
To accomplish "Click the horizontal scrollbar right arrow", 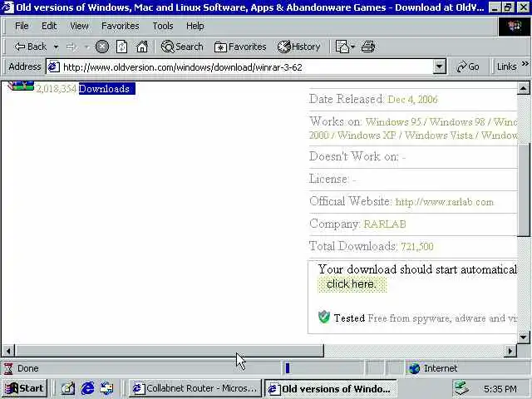I will click(x=510, y=351).
